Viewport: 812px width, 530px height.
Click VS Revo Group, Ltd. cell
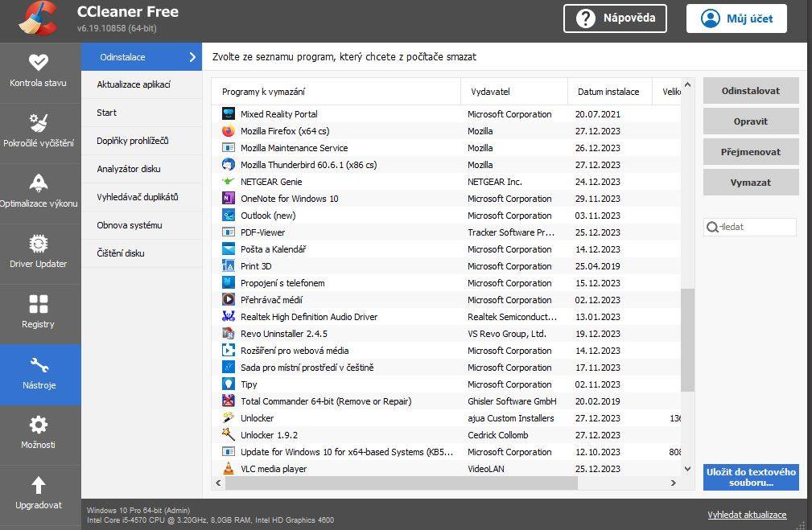tap(507, 334)
